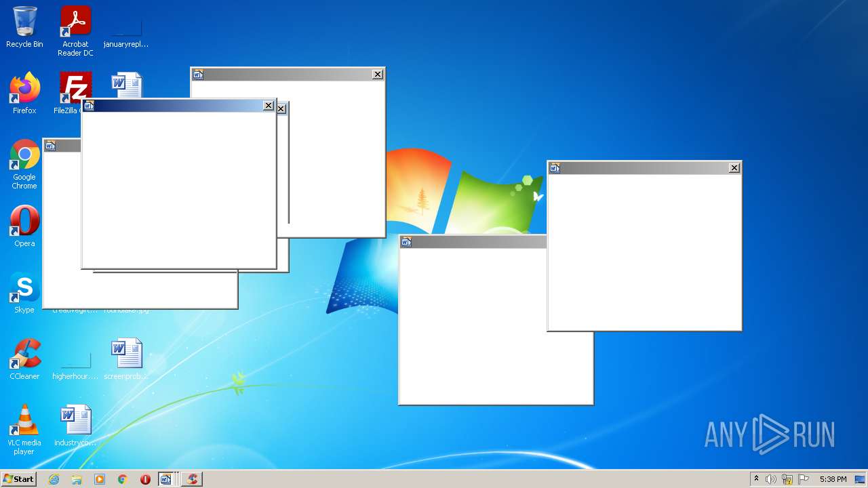The height and width of the screenshot is (488, 868).
Task: Select the Skype desktop shortcut
Action: 24,292
